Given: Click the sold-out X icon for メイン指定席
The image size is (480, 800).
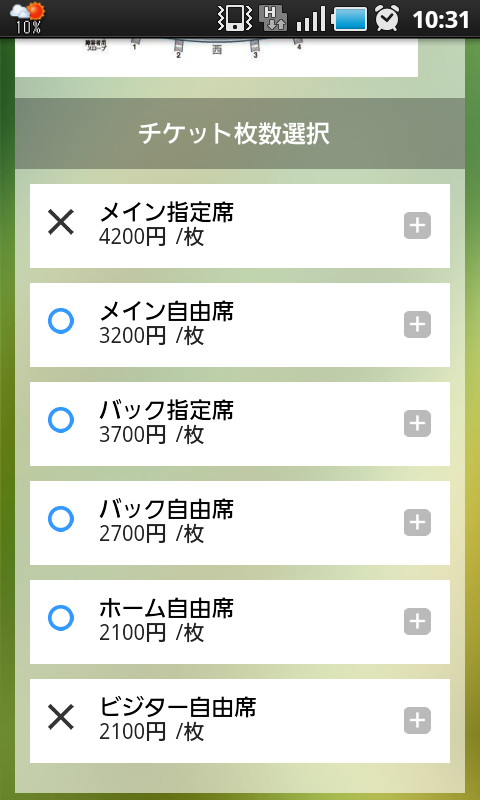Looking at the screenshot, I should (x=61, y=222).
